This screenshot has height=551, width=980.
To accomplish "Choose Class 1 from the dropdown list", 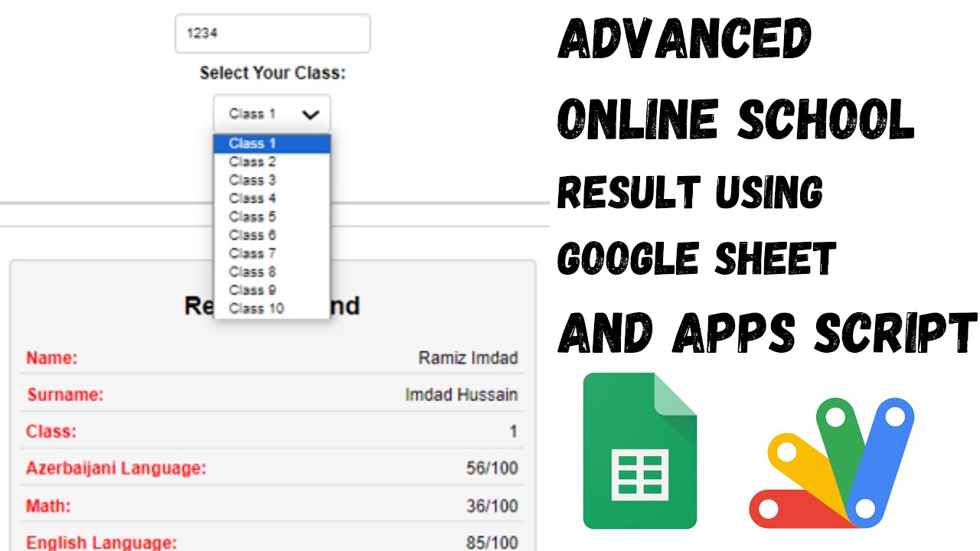I will click(272, 143).
